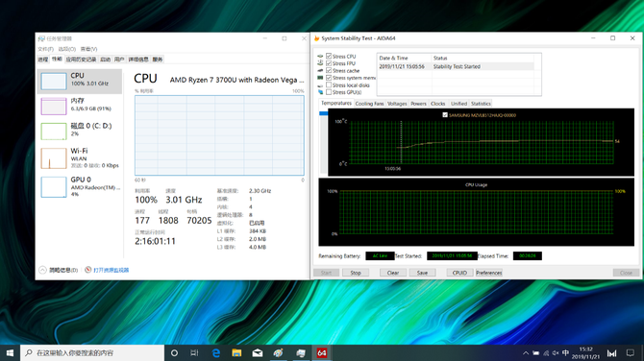Open the AIDA64 taskbar icon
This screenshot has height=361, width=644.
[x=322, y=352]
